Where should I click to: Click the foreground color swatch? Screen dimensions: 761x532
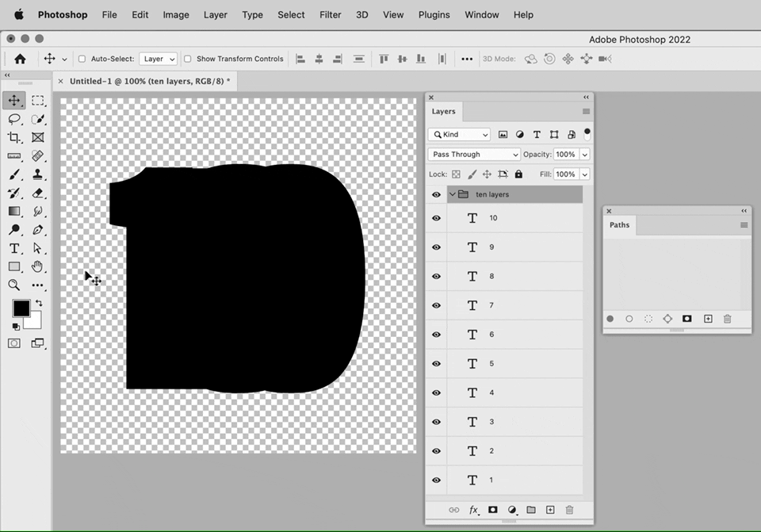21,308
